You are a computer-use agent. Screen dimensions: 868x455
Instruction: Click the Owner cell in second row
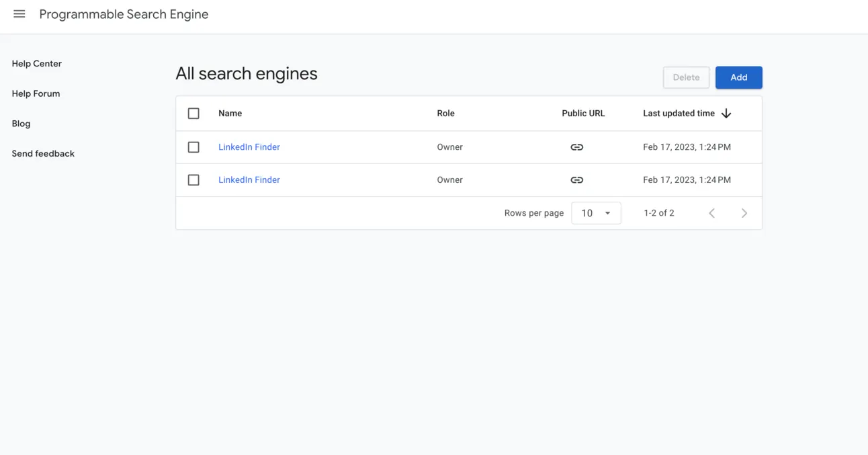tap(449, 180)
